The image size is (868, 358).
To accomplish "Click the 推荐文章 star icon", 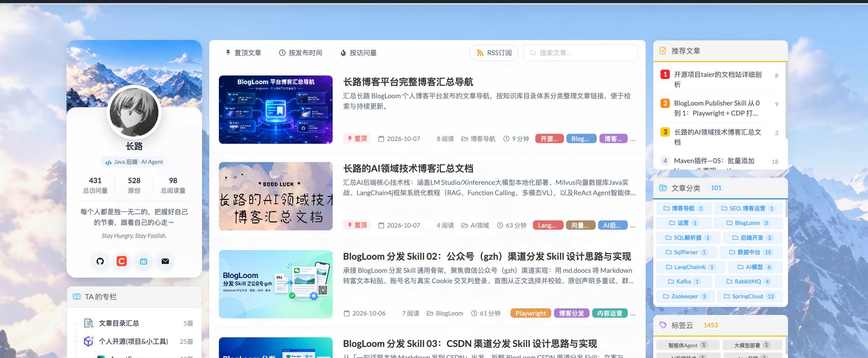I will pos(663,51).
